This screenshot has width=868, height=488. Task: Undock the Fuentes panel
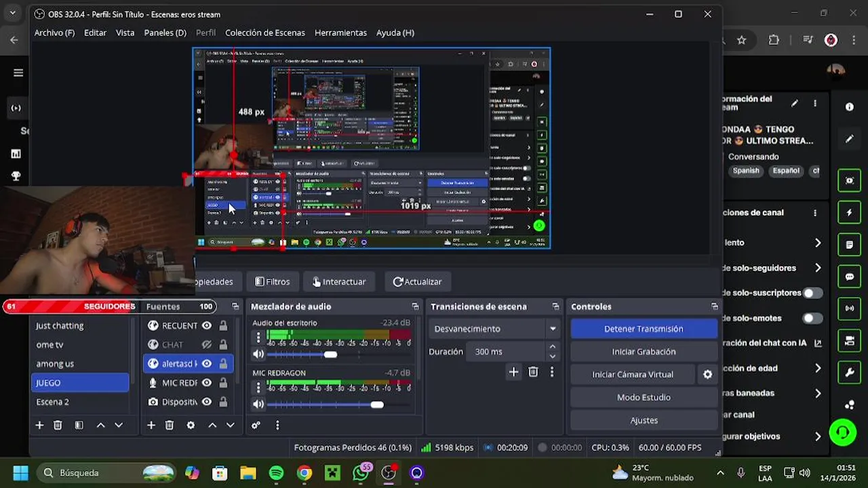click(235, 306)
